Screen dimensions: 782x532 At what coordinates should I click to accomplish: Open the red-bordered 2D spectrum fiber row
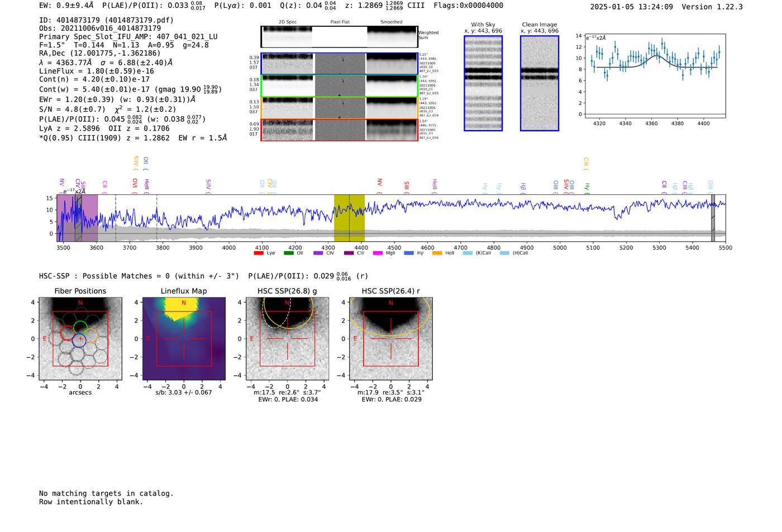(339, 130)
